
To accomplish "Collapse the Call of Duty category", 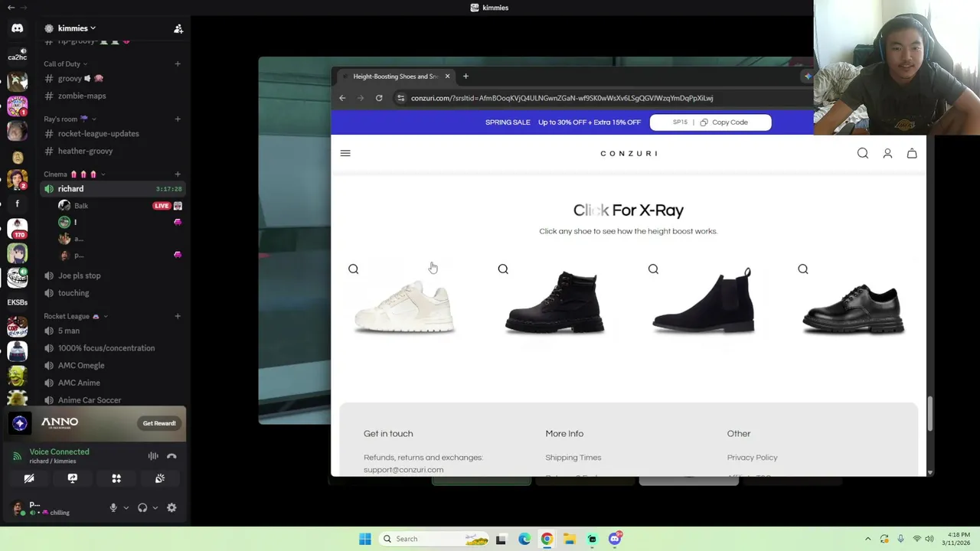I will pos(65,64).
